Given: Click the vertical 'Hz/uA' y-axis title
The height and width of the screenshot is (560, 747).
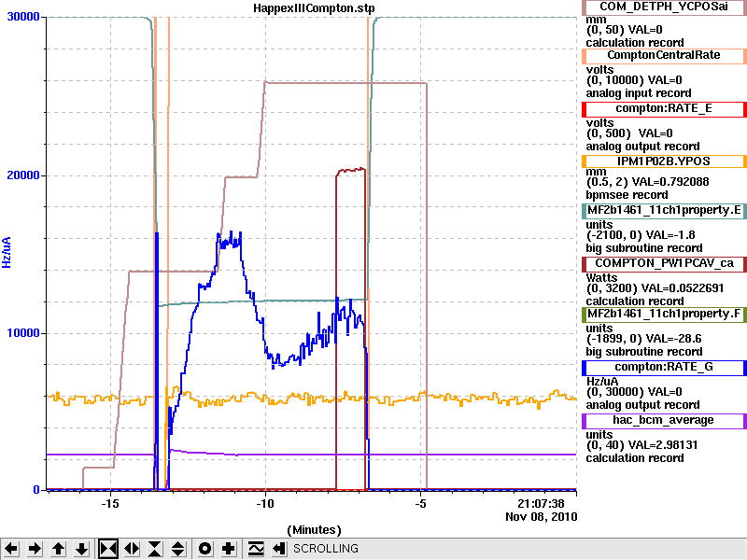Looking at the screenshot, I should 7,253.
